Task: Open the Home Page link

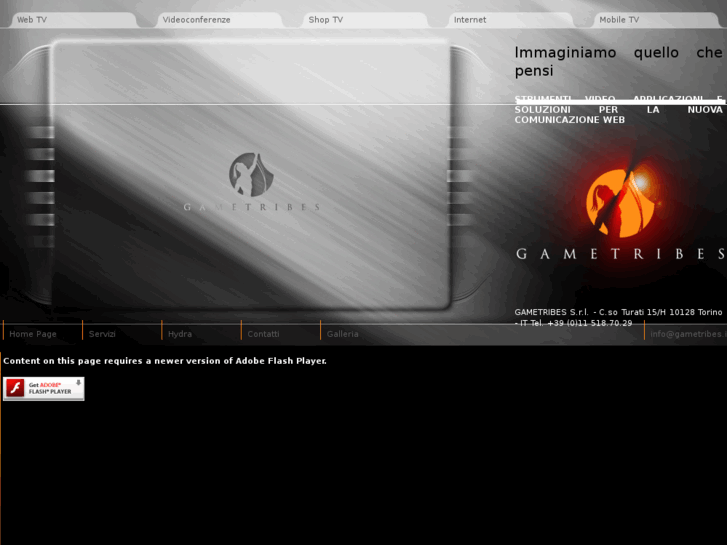Action: coord(33,334)
